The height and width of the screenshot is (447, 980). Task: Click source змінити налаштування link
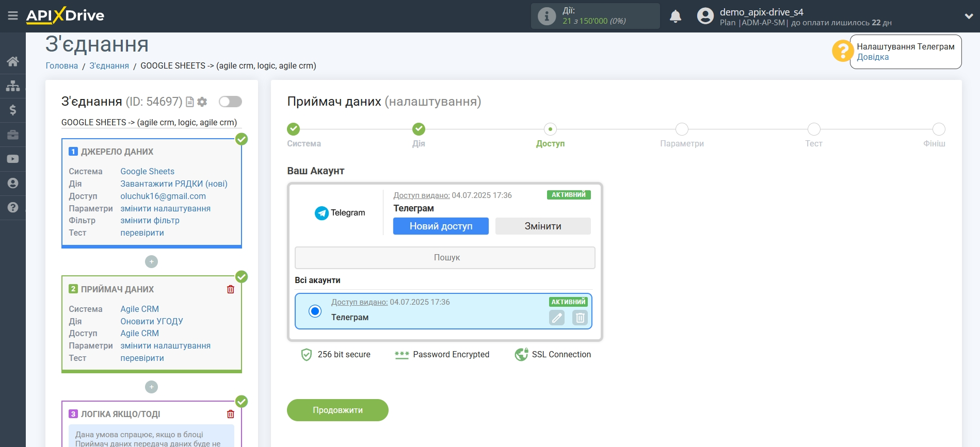click(x=165, y=208)
